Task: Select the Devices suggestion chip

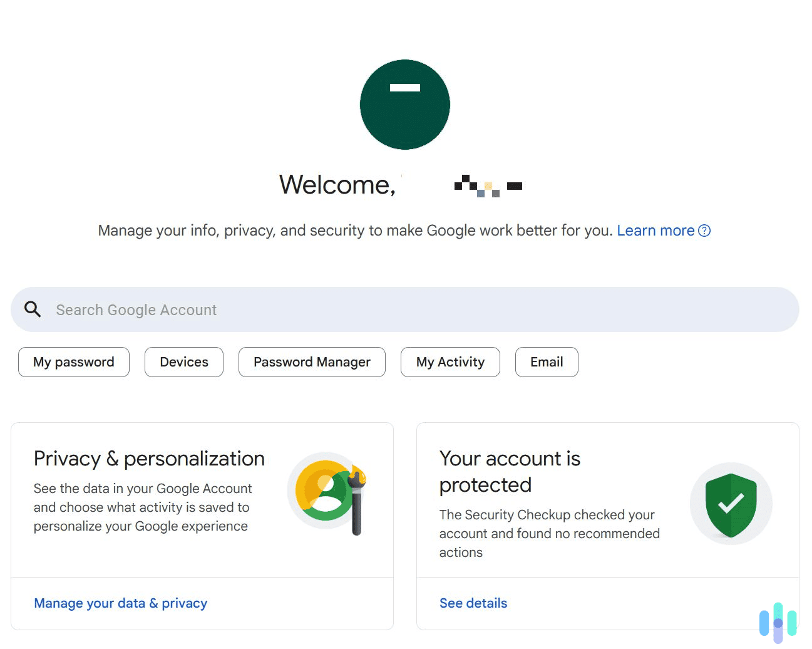Action: (183, 361)
